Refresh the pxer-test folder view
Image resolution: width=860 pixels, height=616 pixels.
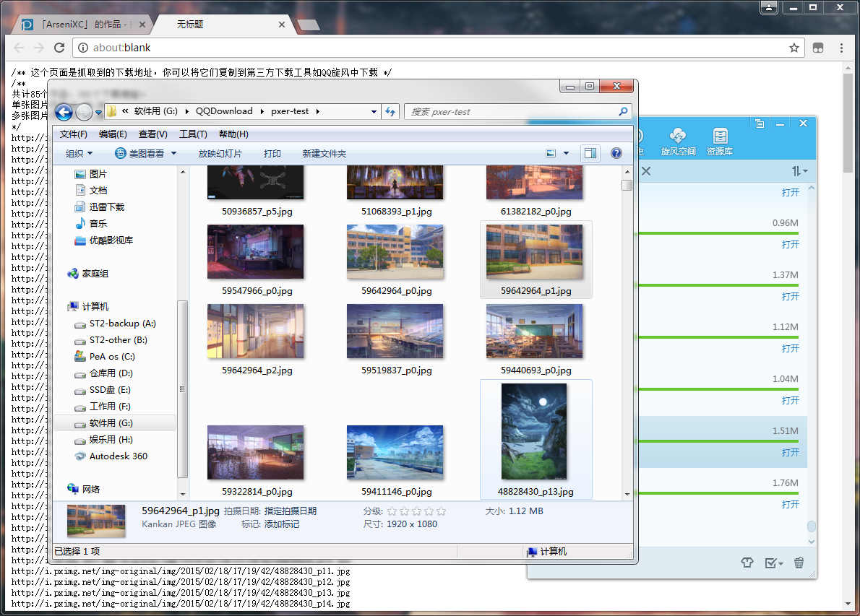coord(390,112)
